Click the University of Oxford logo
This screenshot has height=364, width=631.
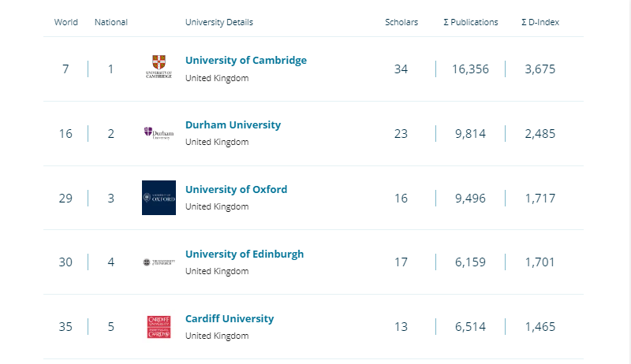(159, 198)
